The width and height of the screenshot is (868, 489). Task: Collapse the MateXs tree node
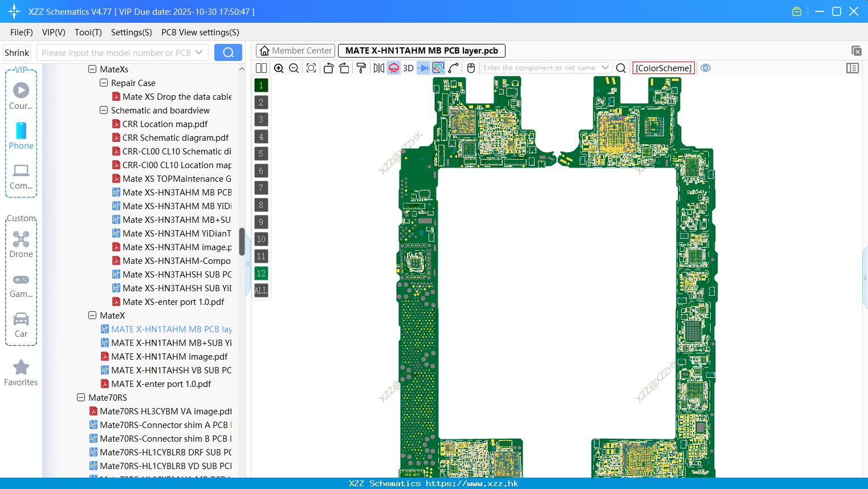coord(92,69)
